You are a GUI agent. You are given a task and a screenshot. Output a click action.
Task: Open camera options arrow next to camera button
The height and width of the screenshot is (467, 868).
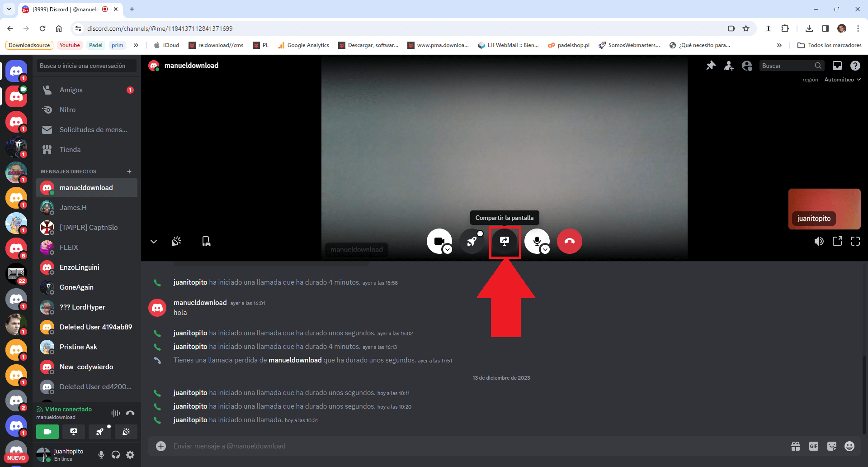pyautogui.click(x=448, y=249)
